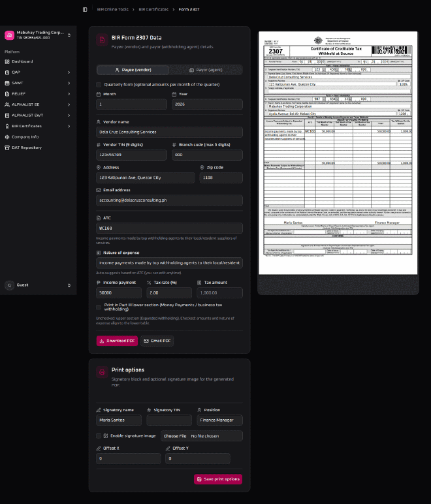This screenshot has height=504, width=431.
Task: Open DAT Repository archive icon
Action: coord(7,148)
